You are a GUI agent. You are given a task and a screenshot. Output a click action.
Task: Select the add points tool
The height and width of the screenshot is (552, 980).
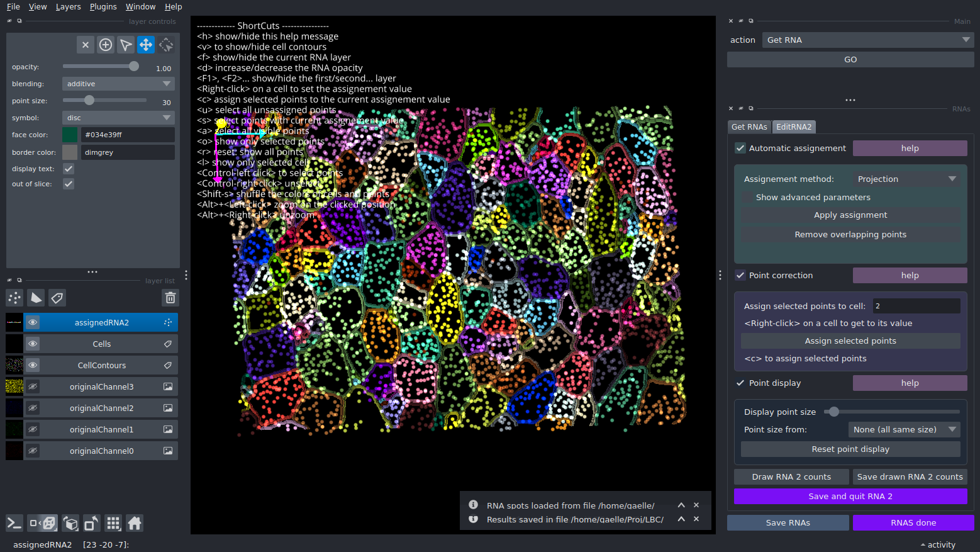click(106, 45)
